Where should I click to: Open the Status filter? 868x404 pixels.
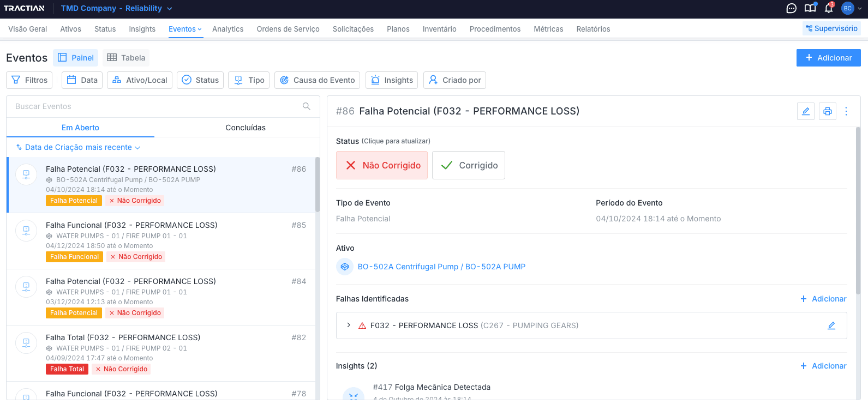[x=200, y=80]
